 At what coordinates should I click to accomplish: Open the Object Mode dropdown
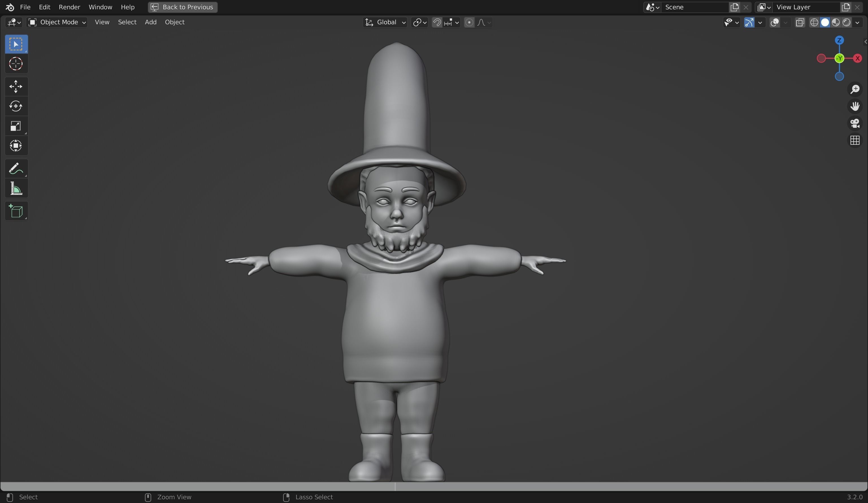click(57, 22)
